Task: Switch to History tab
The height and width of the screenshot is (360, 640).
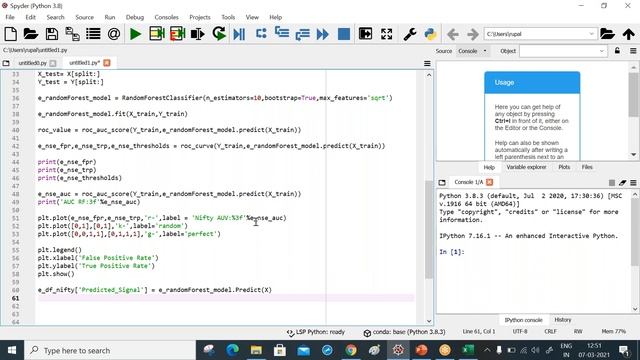Action: pyautogui.click(x=563, y=320)
